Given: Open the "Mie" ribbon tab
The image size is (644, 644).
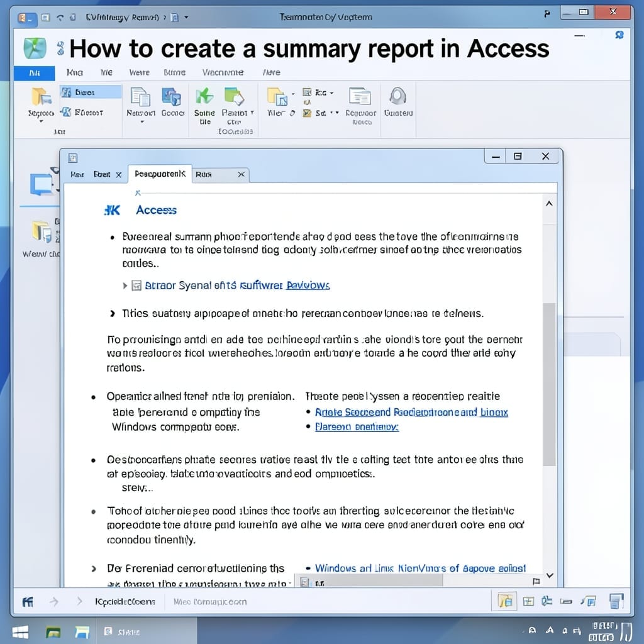Looking at the screenshot, I should (x=106, y=73).
